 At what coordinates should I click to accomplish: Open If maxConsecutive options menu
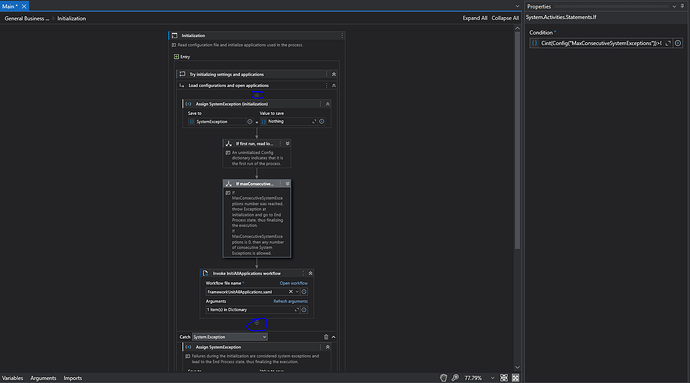click(x=280, y=184)
